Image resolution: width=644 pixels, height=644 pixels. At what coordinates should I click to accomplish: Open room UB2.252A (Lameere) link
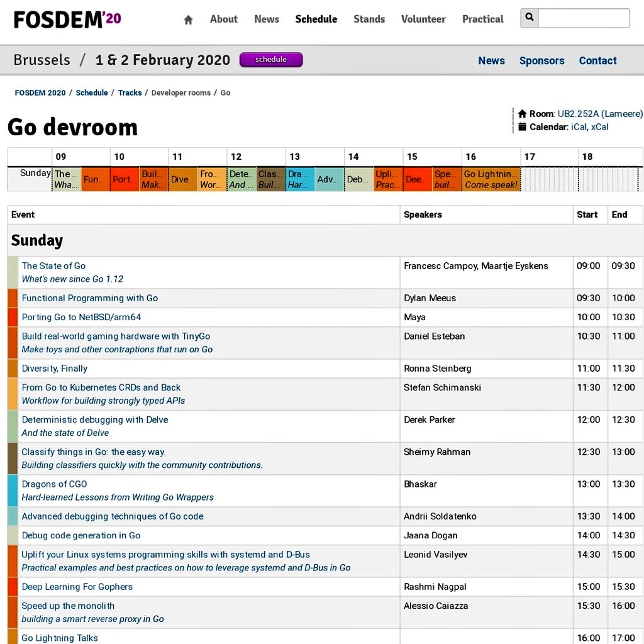(600, 114)
